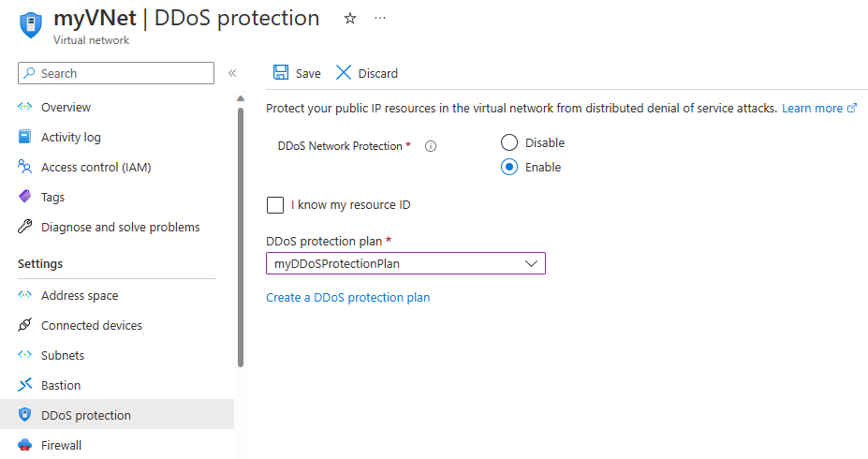This screenshot has width=868, height=459.
Task: Favorite this page with the star icon
Action: tap(350, 19)
